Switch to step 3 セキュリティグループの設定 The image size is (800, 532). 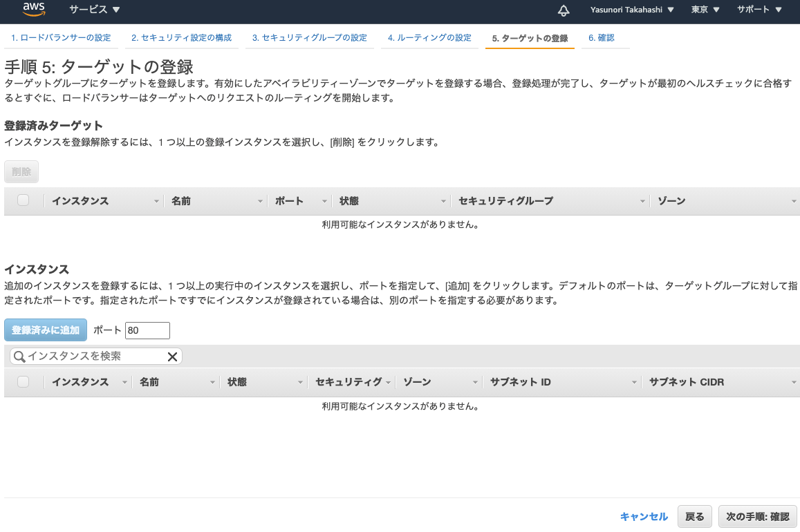tap(309, 37)
